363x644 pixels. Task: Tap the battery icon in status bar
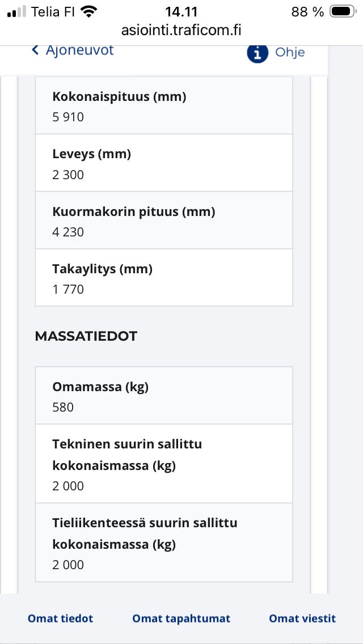tap(343, 12)
